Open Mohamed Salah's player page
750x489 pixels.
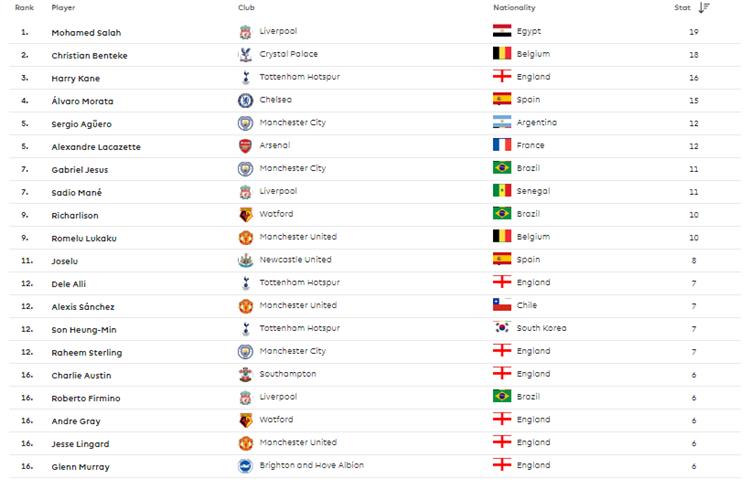85,33
